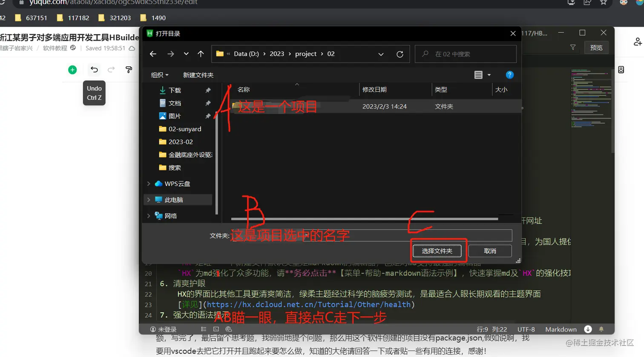644x357 pixels.
Task: Click the notification bell in status bar
Action: [601, 329]
